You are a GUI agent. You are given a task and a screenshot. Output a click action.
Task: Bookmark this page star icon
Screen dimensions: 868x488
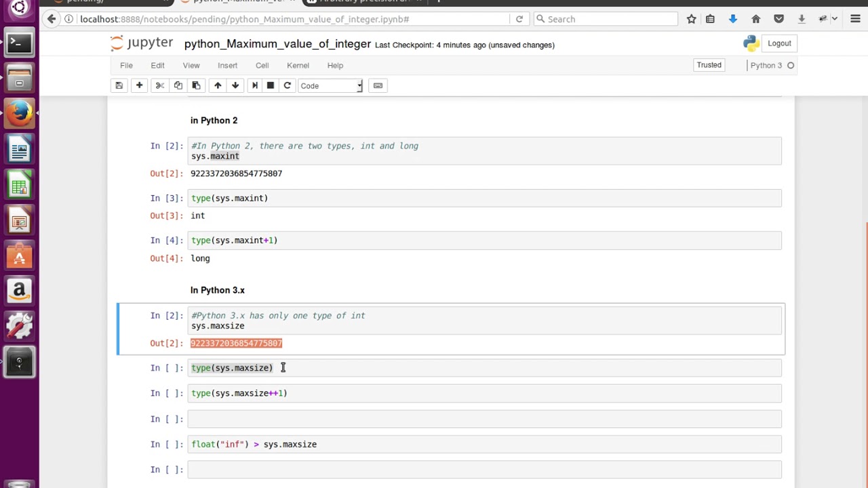click(x=691, y=19)
